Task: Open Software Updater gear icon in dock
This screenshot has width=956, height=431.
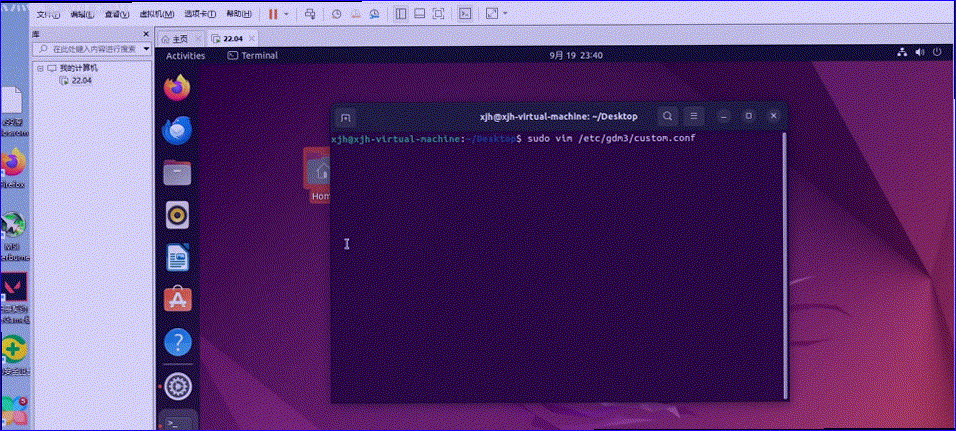Action: point(177,385)
